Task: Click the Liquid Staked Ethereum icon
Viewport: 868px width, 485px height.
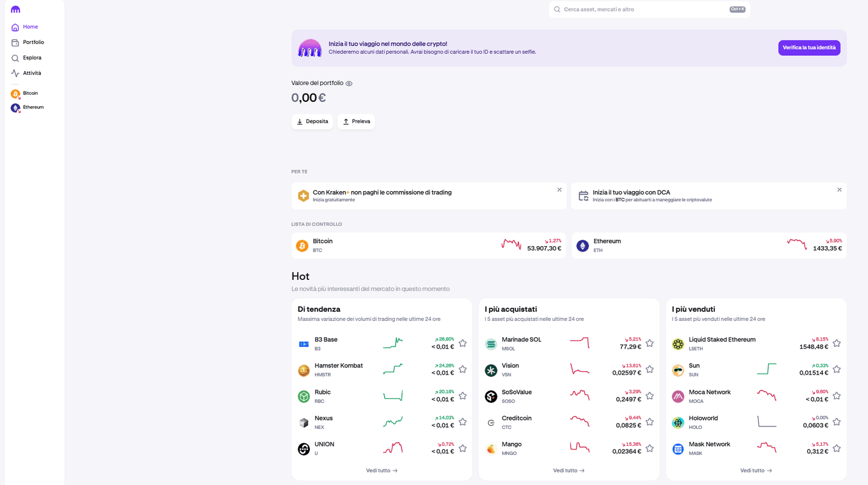Action: [678, 344]
